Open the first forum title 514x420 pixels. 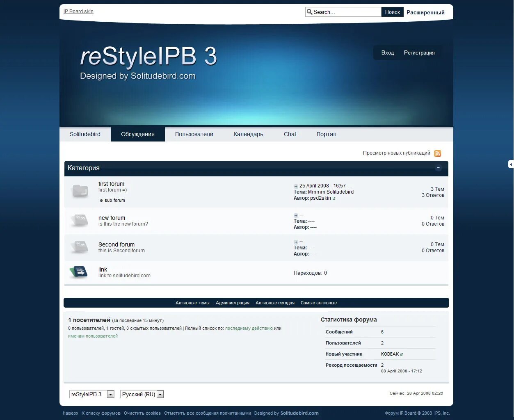point(111,184)
